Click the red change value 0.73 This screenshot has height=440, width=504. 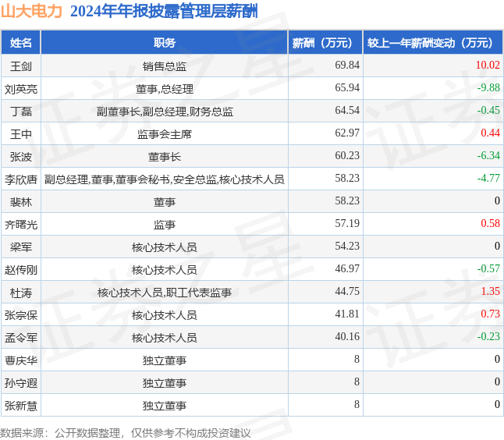490,314
